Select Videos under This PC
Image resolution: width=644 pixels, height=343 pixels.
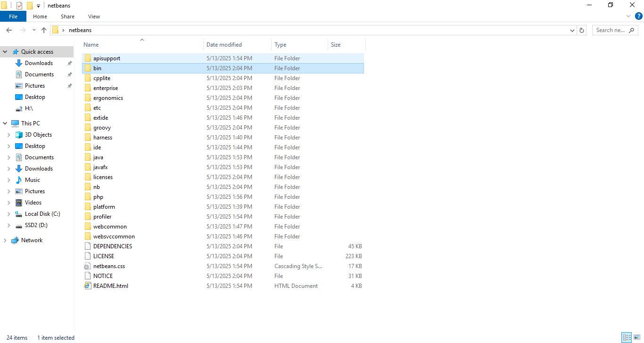[33, 203]
